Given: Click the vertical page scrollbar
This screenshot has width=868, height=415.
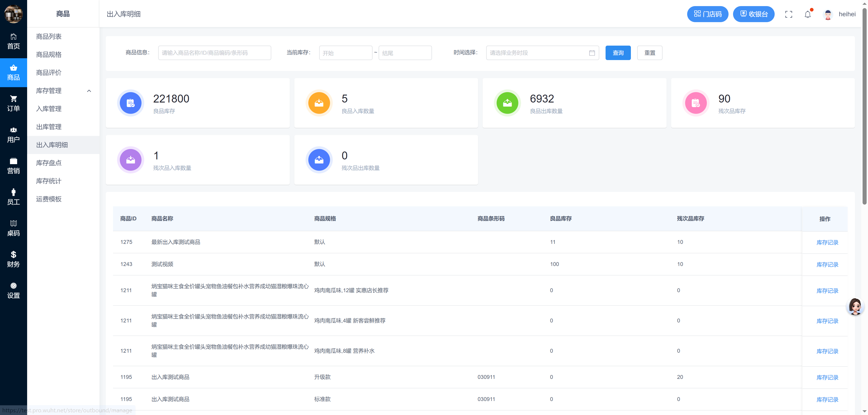Looking at the screenshot, I should (864, 108).
